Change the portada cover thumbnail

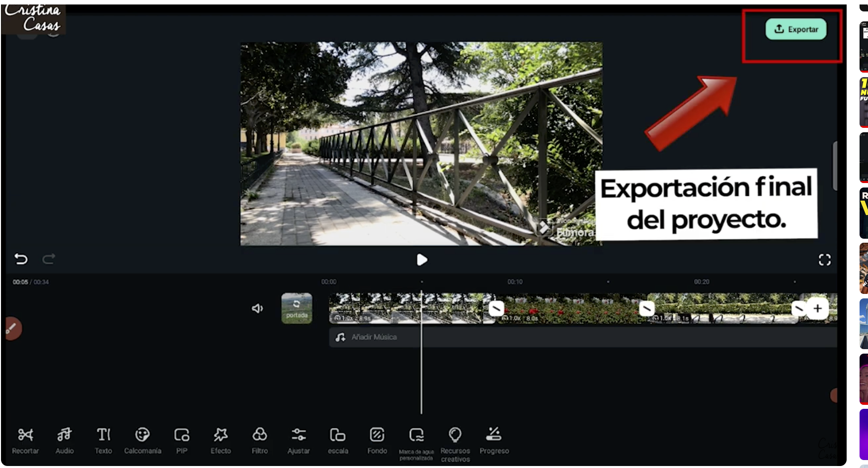pos(297,308)
